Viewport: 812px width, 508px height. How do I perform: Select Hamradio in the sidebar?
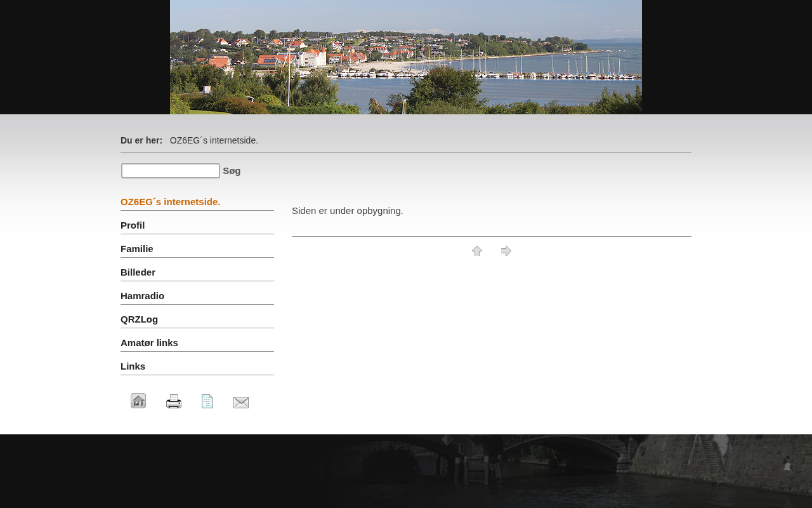(143, 296)
